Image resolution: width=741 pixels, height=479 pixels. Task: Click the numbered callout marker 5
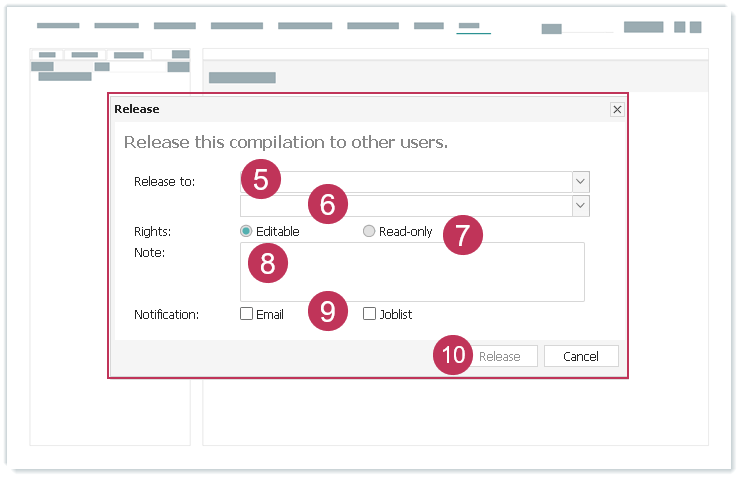[260, 180]
